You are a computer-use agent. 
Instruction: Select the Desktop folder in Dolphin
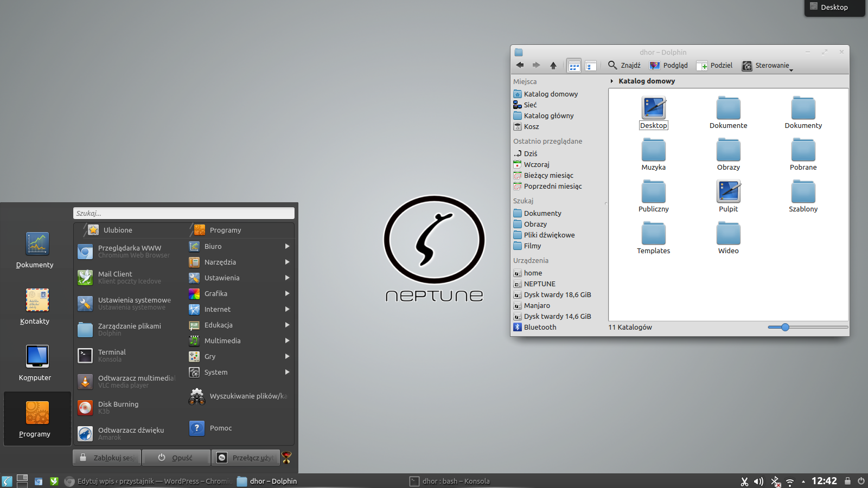[x=654, y=113]
